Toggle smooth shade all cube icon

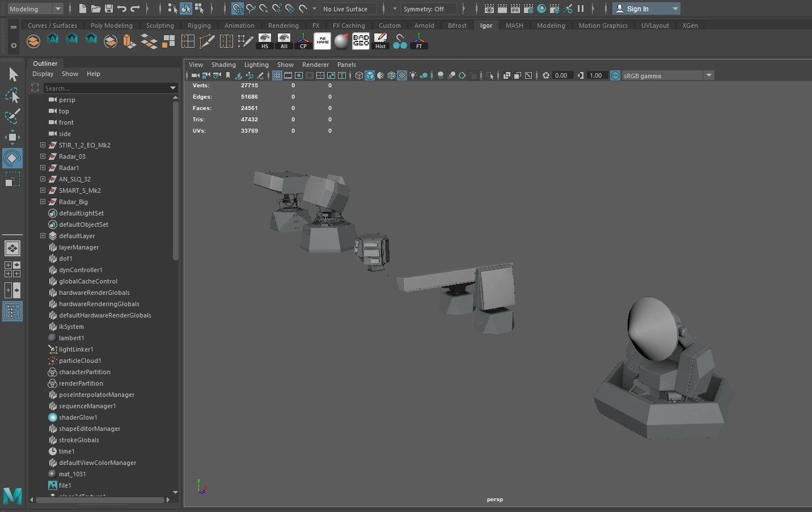tap(370, 75)
